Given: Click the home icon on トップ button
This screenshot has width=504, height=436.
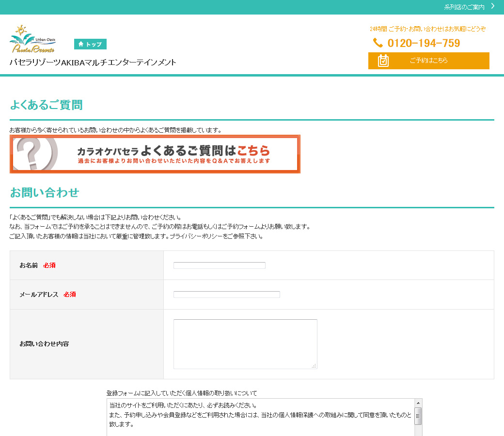Looking at the screenshot, I should (80, 44).
